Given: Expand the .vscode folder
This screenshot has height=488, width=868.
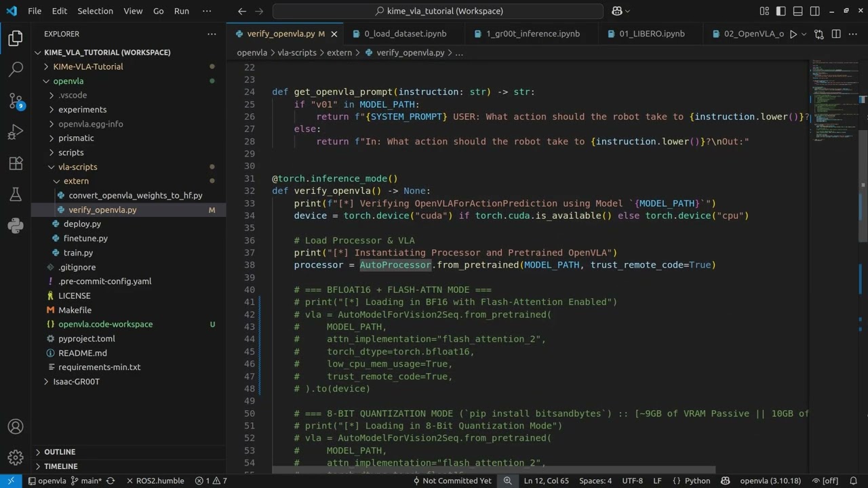Looking at the screenshot, I should [x=73, y=95].
